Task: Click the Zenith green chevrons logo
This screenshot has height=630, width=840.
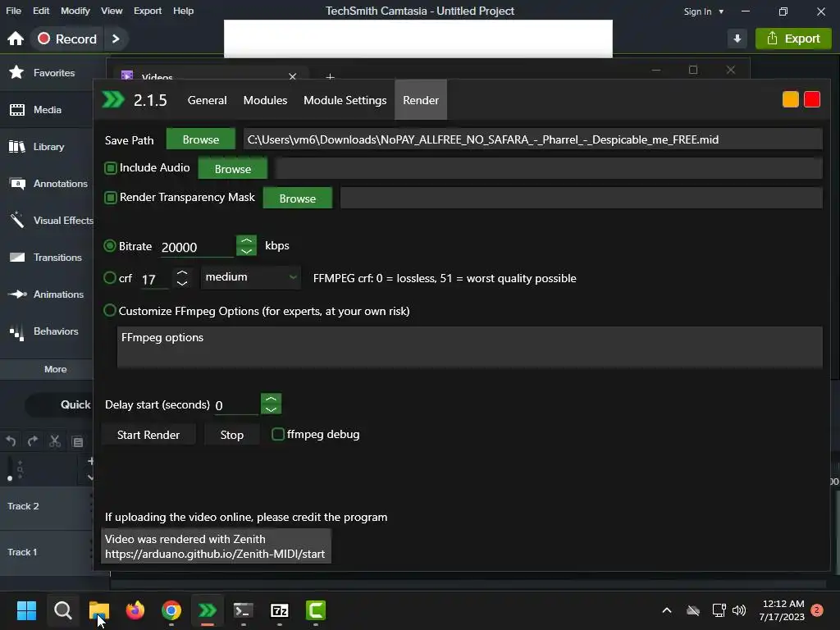Action: pos(113,99)
